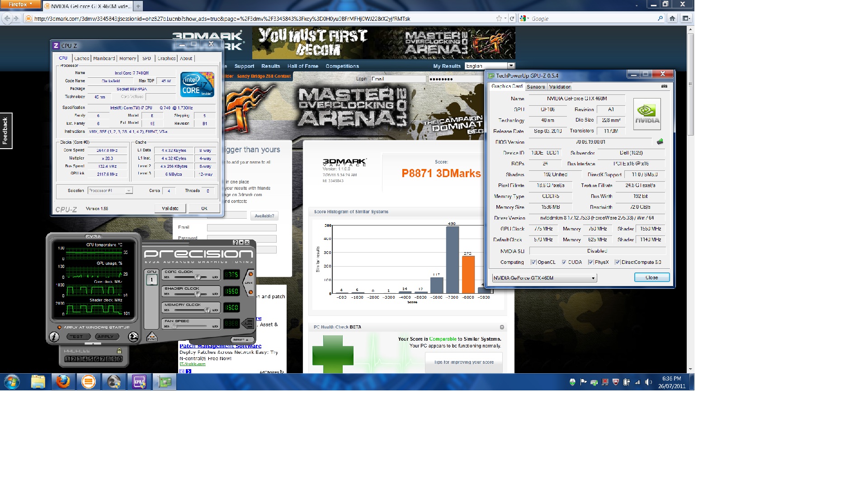Open the CPU-Z taskbar icon
The width and height of the screenshot is (868, 488).
[x=139, y=382]
